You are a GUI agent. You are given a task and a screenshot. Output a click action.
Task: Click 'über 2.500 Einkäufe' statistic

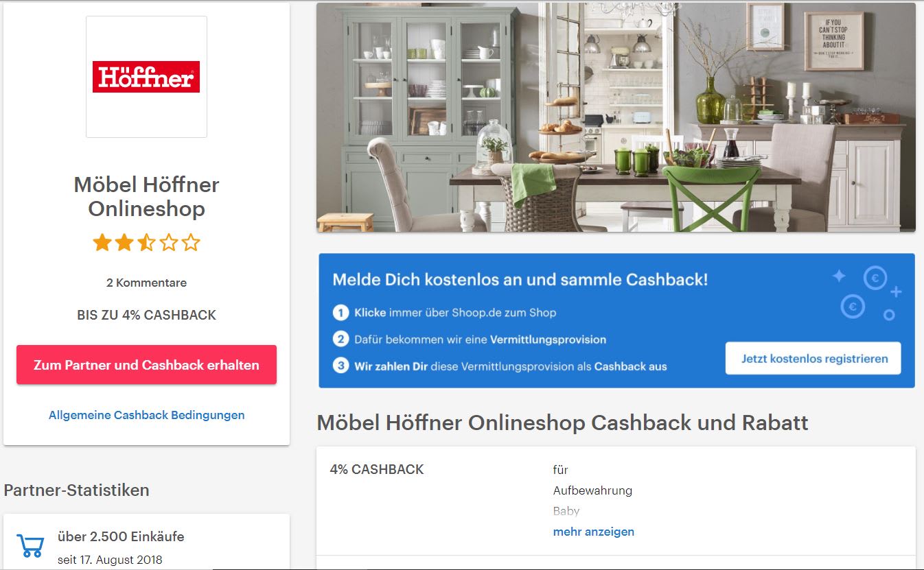(x=121, y=536)
